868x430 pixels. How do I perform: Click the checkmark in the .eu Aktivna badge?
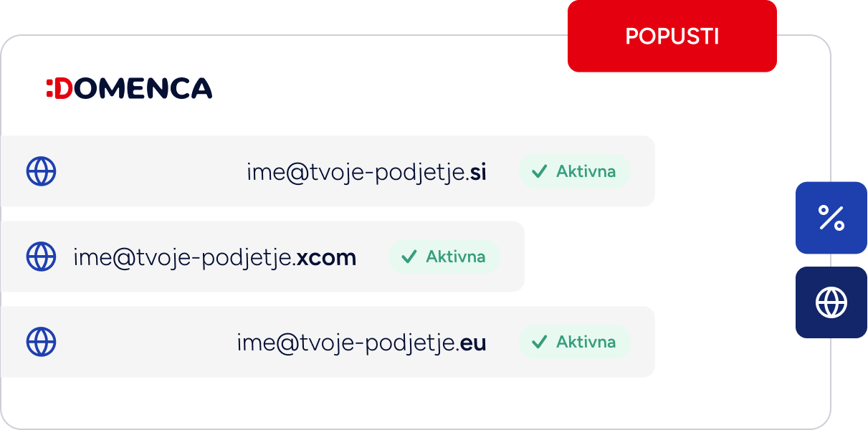[540, 343]
